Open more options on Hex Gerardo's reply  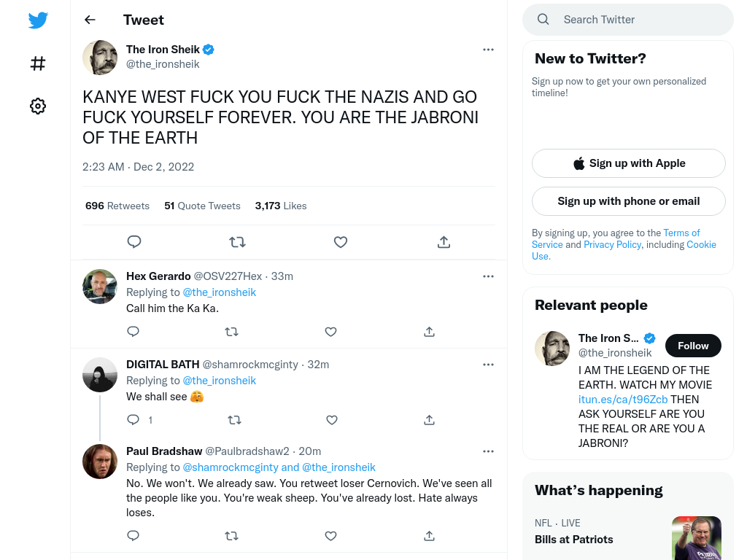click(x=488, y=276)
